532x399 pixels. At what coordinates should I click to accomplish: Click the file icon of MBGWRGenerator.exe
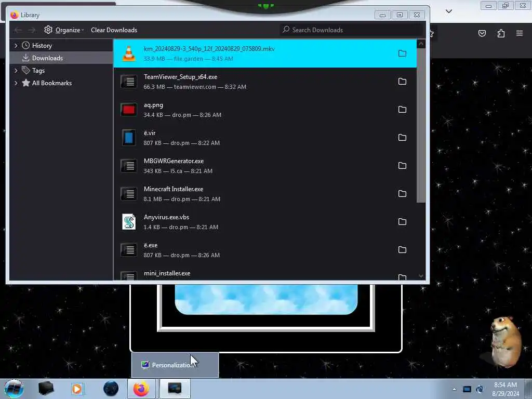tap(129, 166)
